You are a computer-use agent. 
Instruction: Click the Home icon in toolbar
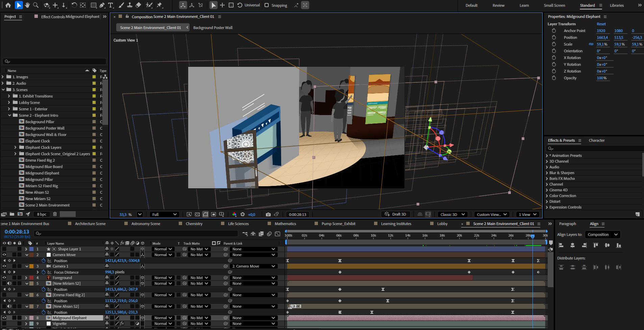point(8,5)
